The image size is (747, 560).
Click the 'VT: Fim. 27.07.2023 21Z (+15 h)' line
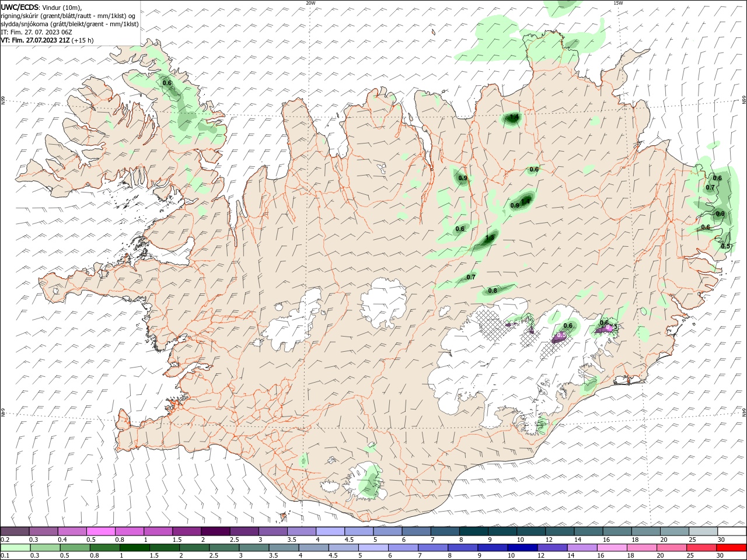pyautogui.click(x=48, y=40)
